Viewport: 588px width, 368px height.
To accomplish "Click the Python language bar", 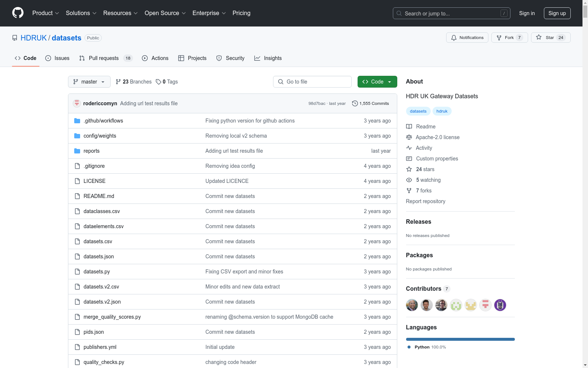I will pyautogui.click(x=460, y=339).
